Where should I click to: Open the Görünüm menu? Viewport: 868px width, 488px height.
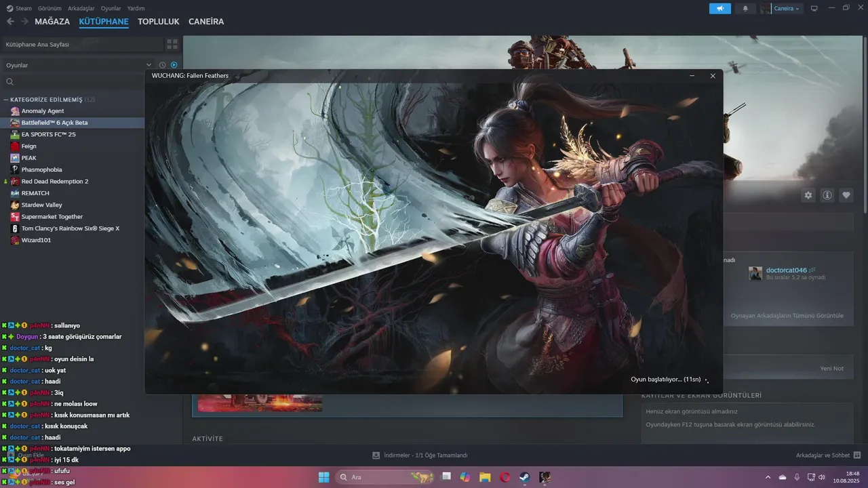pos(50,8)
